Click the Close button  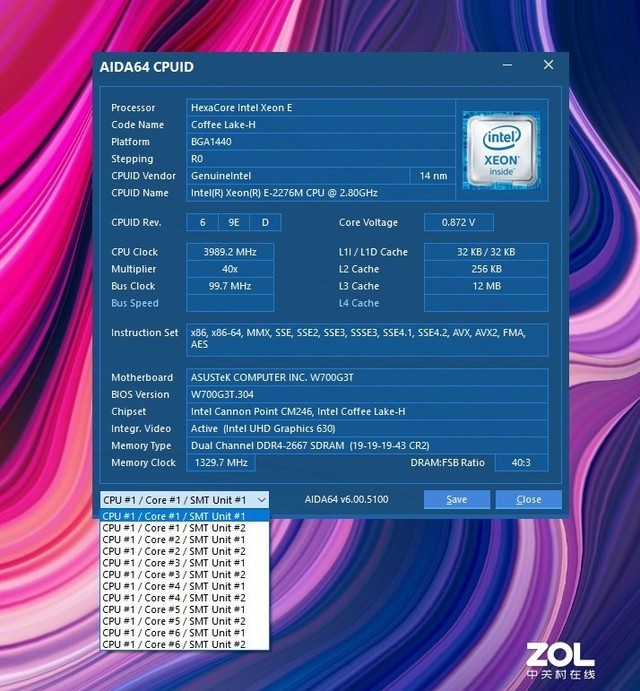[528, 499]
